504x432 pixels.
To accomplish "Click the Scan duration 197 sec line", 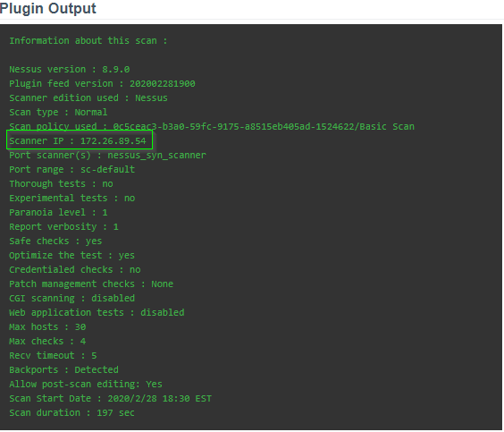I will pyautogui.click(x=72, y=412).
